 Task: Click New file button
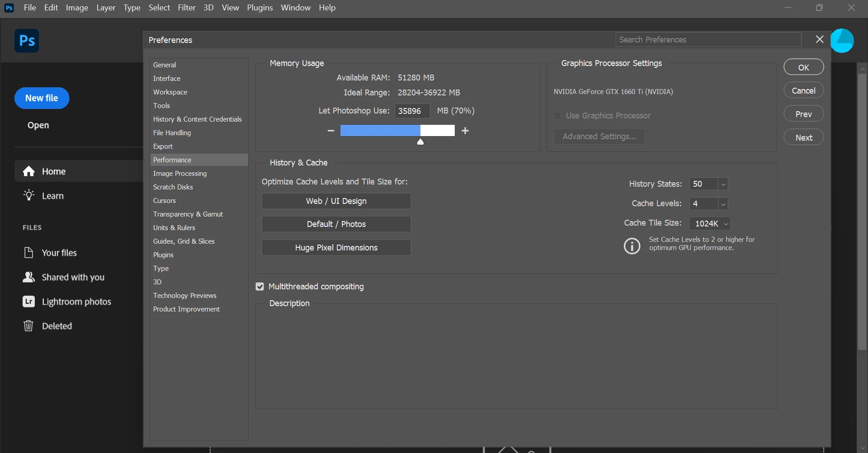point(42,98)
